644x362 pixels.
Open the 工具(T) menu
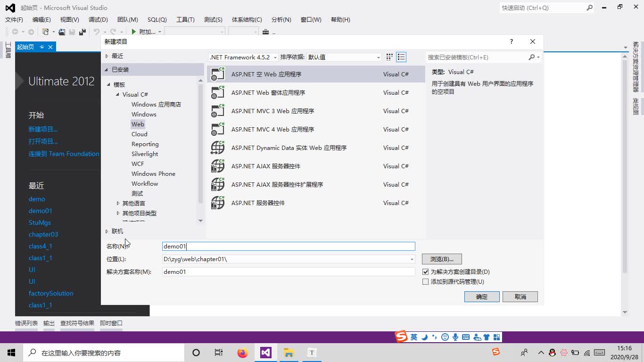[185, 19]
